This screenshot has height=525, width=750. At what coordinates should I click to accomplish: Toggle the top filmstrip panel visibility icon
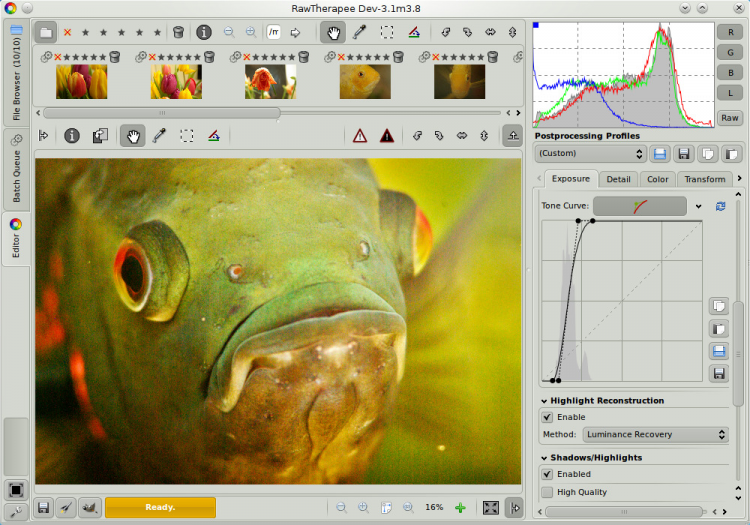pos(513,136)
